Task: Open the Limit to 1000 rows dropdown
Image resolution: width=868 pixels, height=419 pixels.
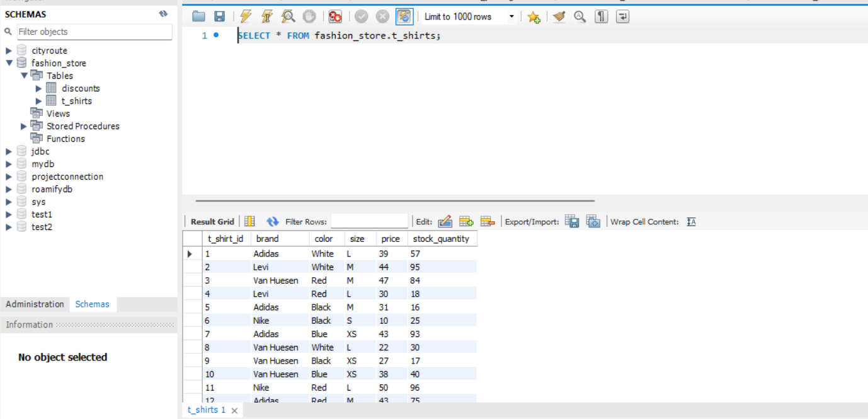Action: 511,17
